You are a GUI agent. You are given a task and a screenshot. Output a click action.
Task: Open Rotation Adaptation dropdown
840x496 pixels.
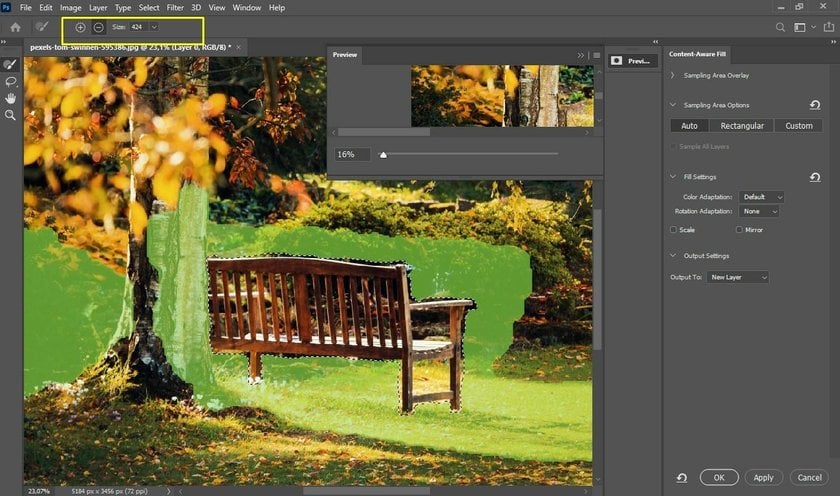[759, 212]
